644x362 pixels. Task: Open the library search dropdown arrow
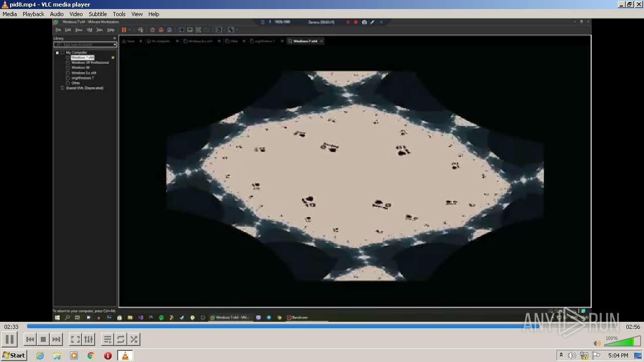115,45
